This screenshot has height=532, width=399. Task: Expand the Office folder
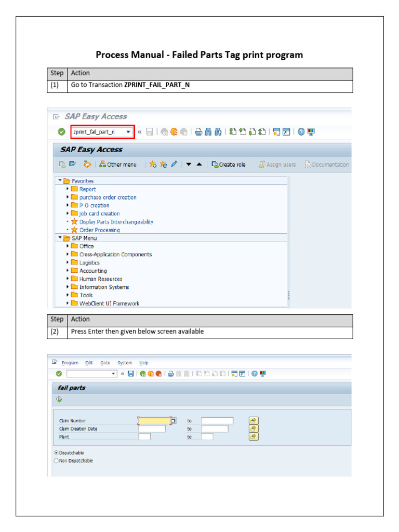click(68, 246)
